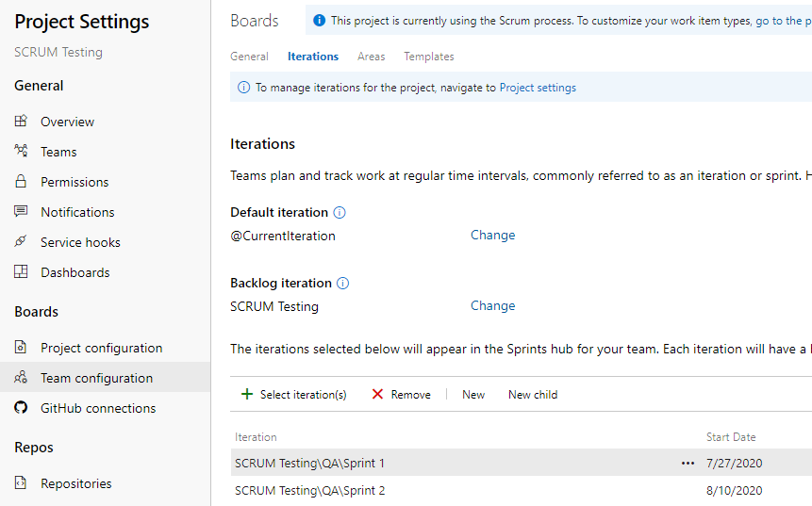This screenshot has width=812, height=506.
Task: Click the GitHub logo icon
Action: tap(21, 408)
